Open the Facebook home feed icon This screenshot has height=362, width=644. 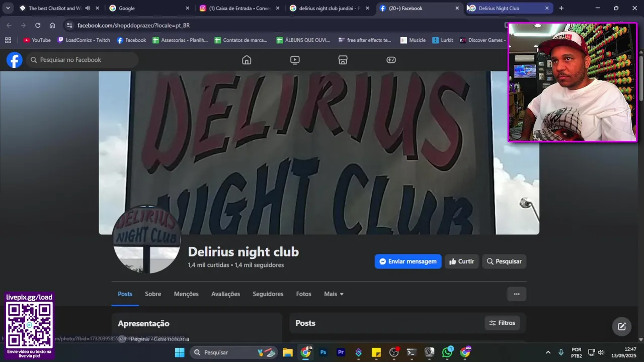(247, 60)
